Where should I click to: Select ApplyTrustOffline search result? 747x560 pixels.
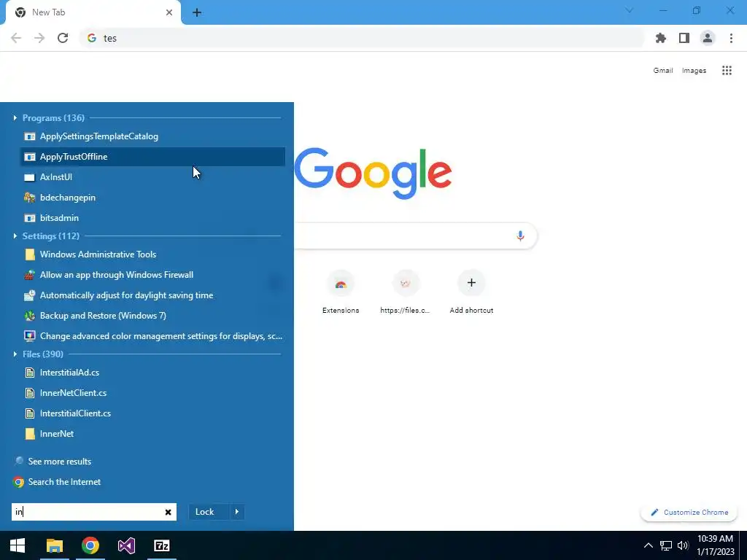[152, 157]
